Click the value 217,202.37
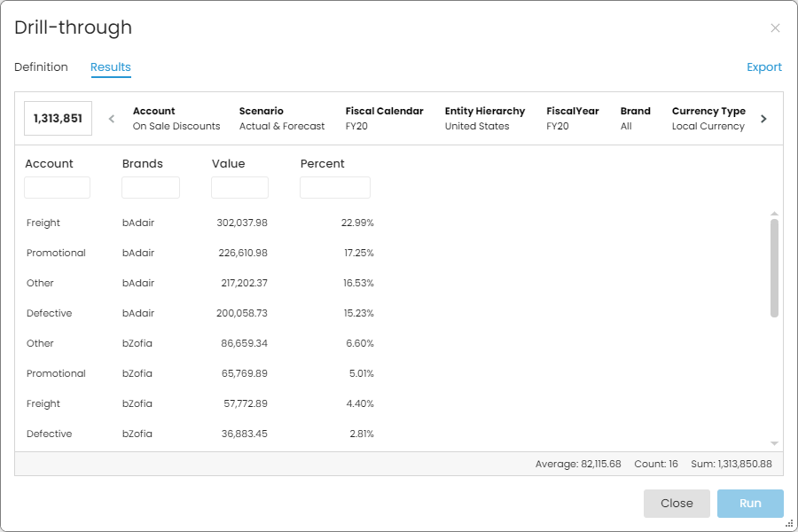This screenshot has height=532, width=798. pyautogui.click(x=245, y=283)
